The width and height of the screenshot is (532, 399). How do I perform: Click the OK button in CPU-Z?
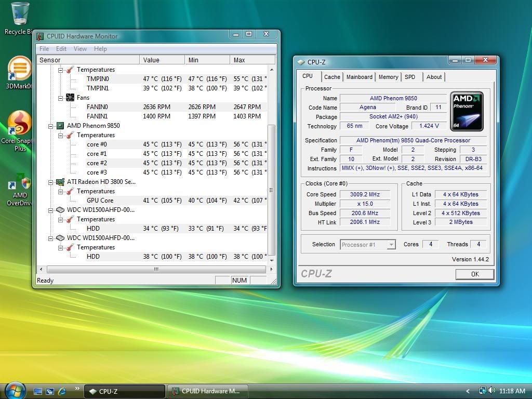click(x=475, y=274)
